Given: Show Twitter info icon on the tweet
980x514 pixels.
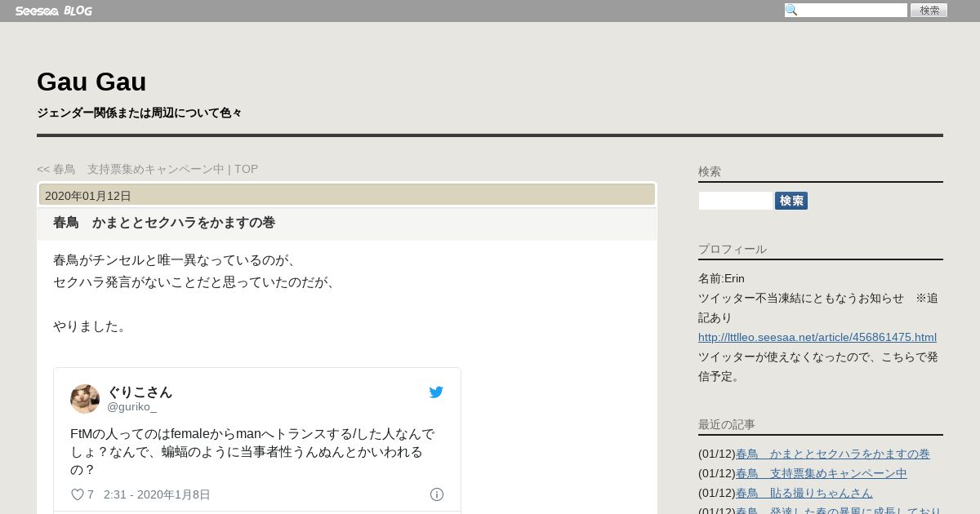Looking at the screenshot, I should point(437,494).
